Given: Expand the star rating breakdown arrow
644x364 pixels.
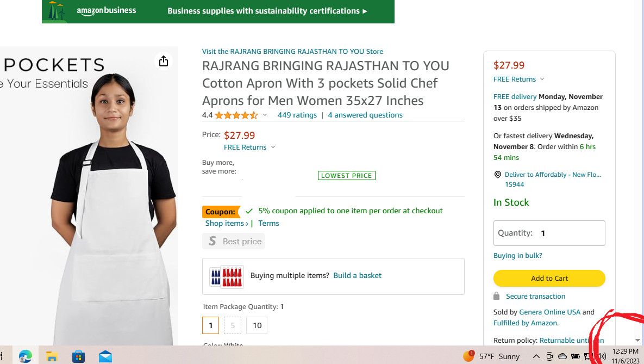Looking at the screenshot, I should [265, 115].
